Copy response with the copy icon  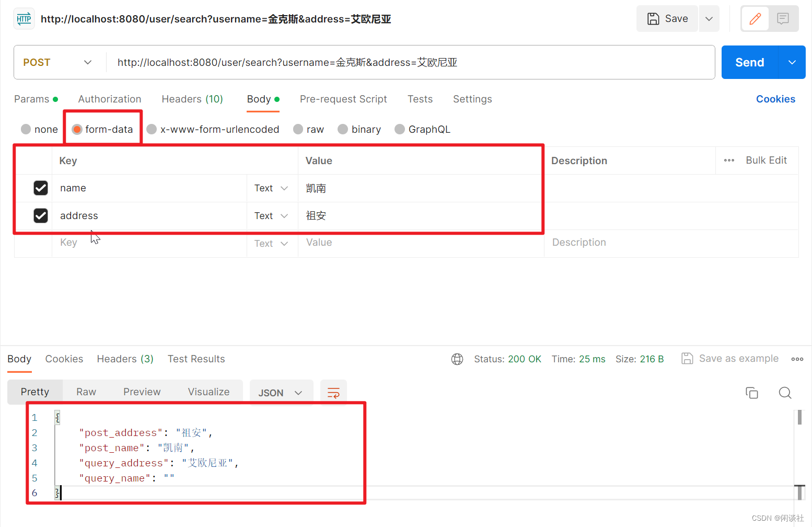(x=752, y=393)
